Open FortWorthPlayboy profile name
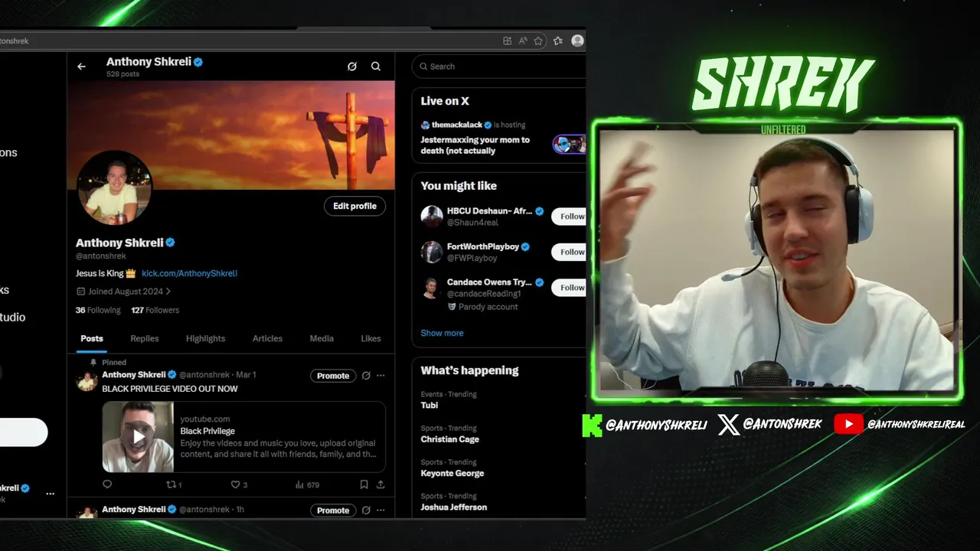Screen dimensions: 980x551 tap(483, 247)
